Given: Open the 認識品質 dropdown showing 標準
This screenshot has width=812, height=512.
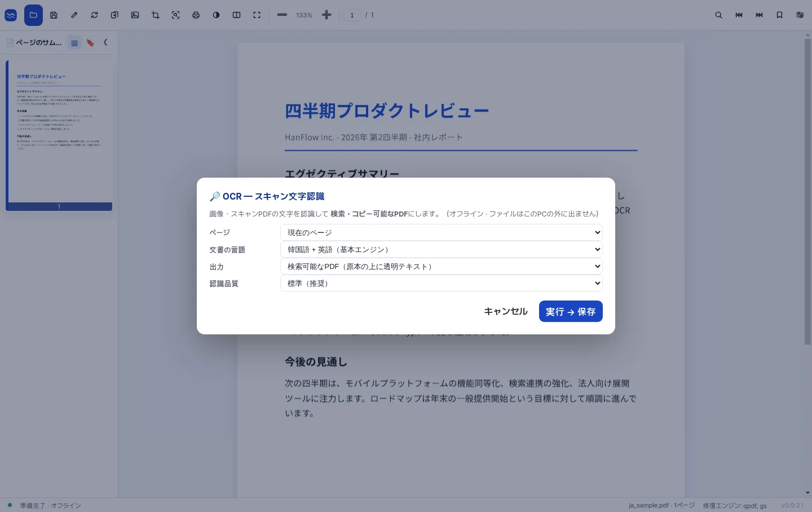Looking at the screenshot, I should (442, 283).
